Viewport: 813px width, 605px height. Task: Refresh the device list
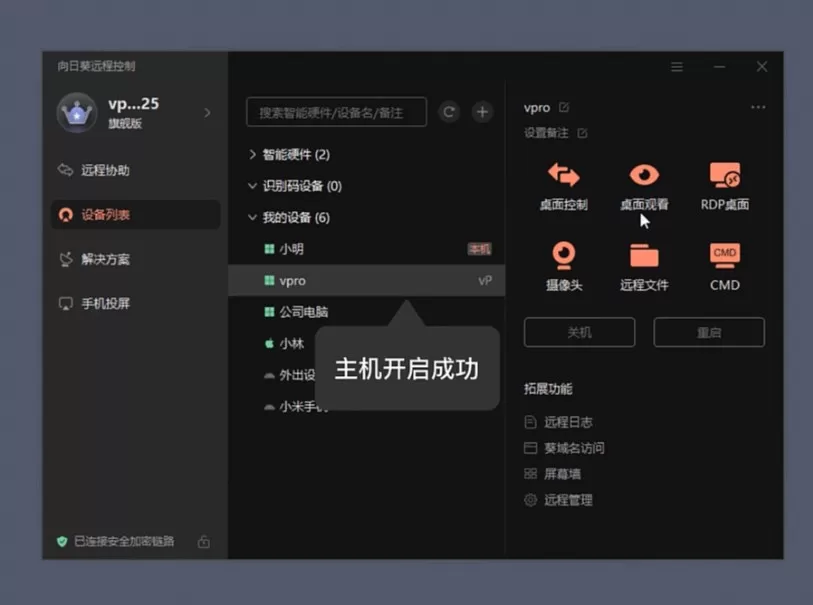click(448, 111)
